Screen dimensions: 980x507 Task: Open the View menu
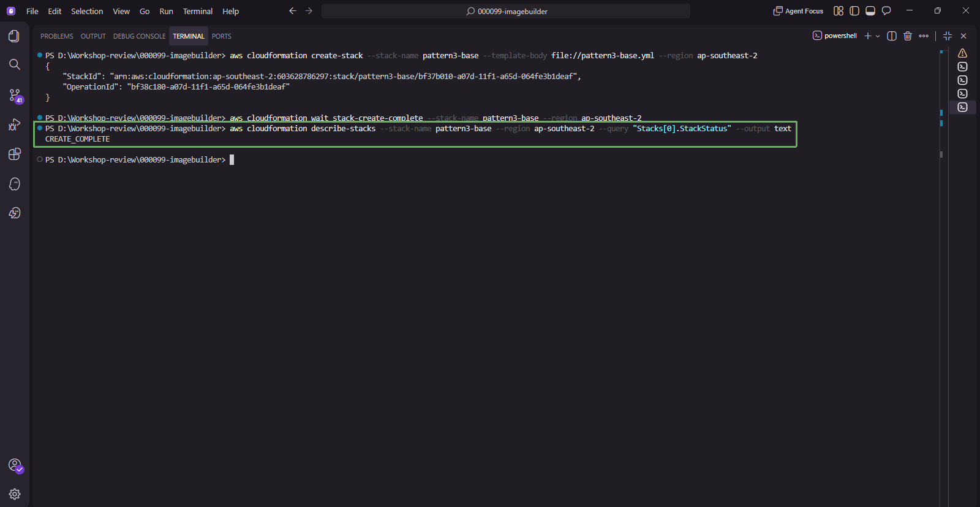pyautogui.click(x=121, y=11)
